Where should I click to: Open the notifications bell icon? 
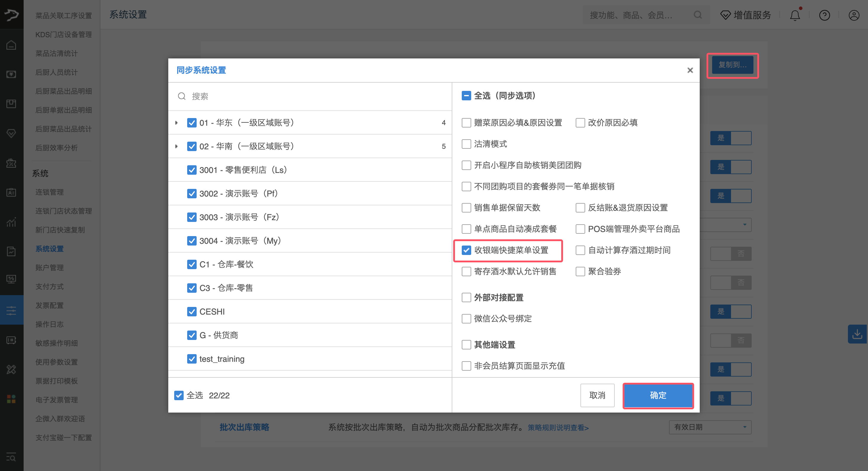tap(795, 15)
